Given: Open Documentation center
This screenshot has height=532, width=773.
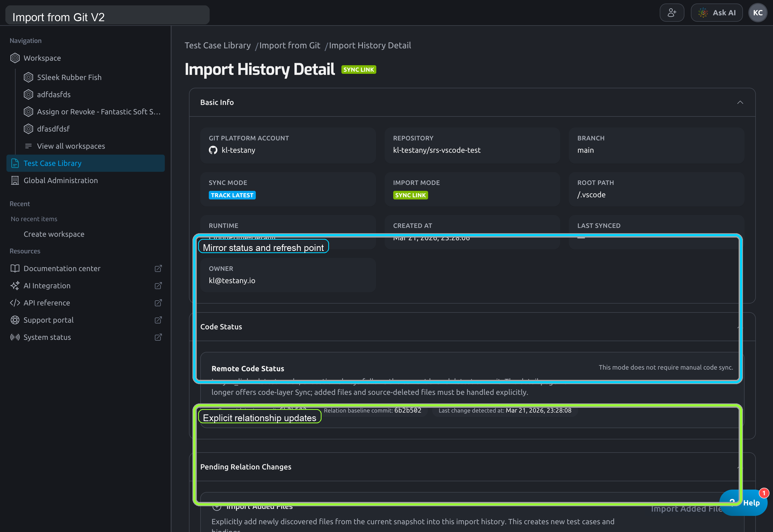Looking at the screenshot, I should click(x=62, y=268).
